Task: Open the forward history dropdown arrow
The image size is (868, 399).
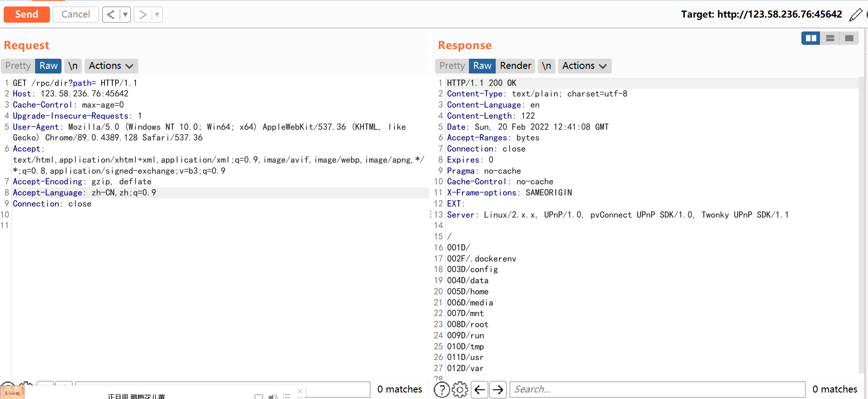Action: tap(157, 15)
